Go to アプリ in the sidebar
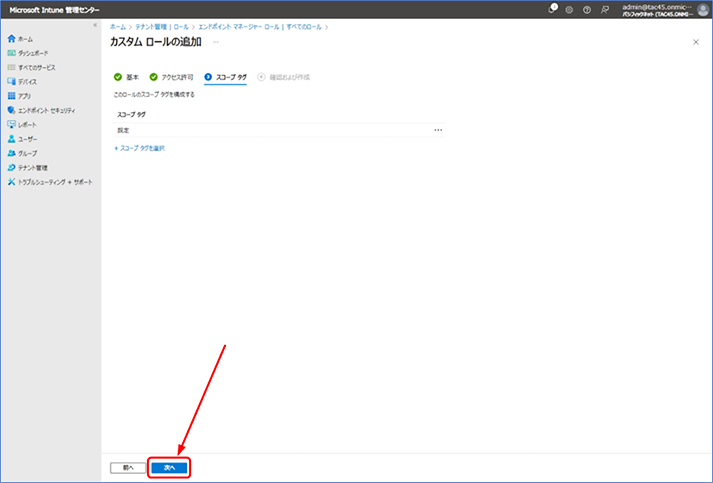The width and height of the screenshot is (713, 483). [19, 96]
